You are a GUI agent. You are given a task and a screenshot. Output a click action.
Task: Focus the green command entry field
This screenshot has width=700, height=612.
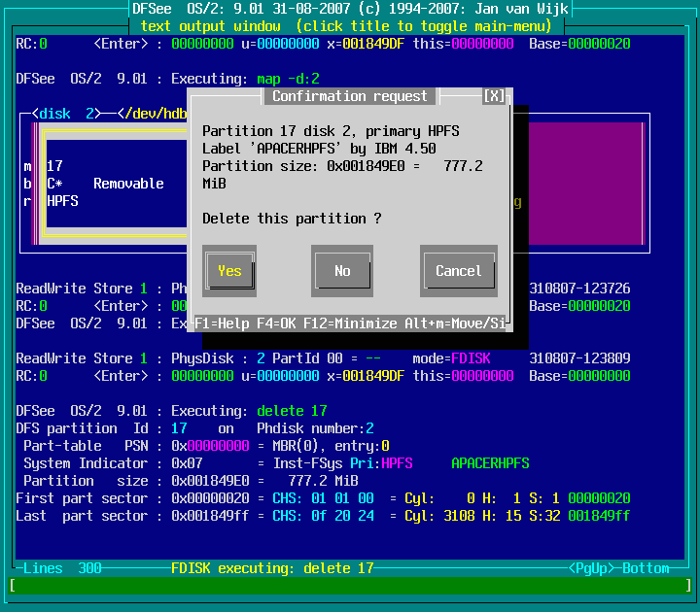point(349,586)
